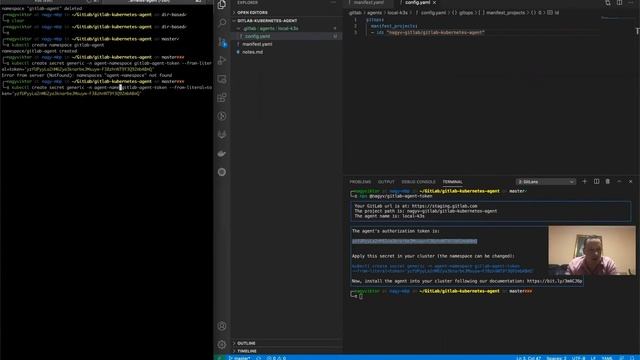This screenshot has width=640, height=360.
Task: Open manifest.yaml in the file tree
Action: (286, 44)
